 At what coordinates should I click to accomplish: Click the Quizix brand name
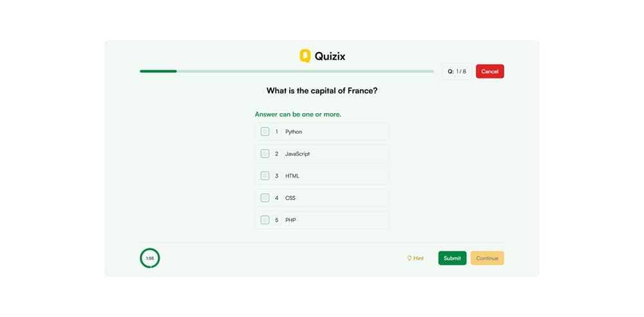[x=330, y=56]
